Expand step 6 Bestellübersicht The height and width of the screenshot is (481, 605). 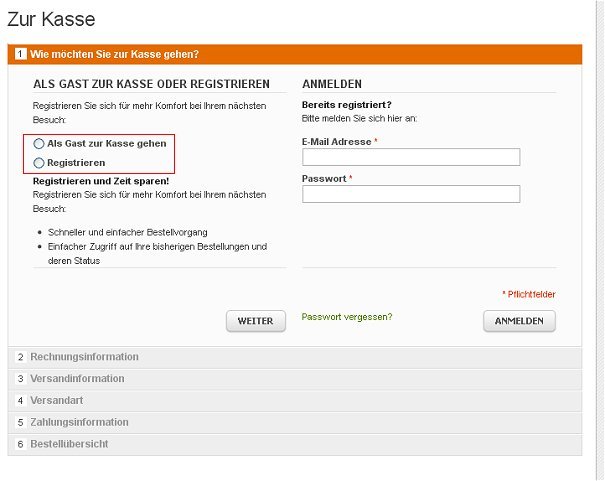(x=69, y=443)
